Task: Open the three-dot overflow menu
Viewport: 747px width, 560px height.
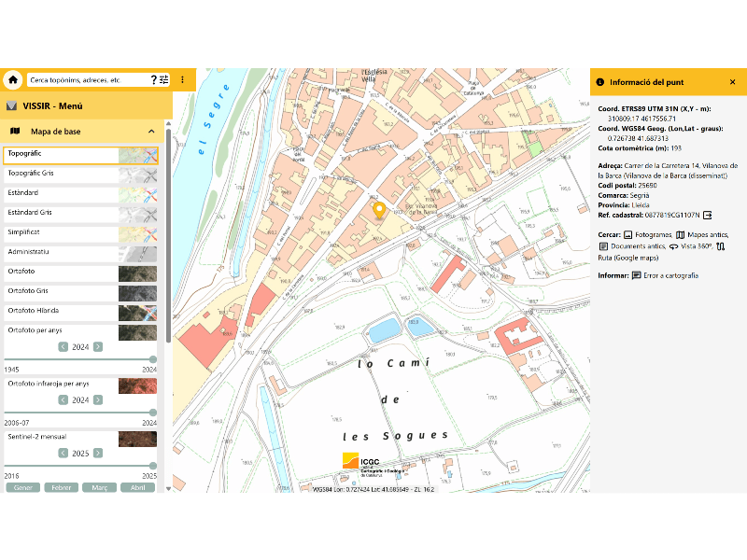Action: (x=182, y=80)
